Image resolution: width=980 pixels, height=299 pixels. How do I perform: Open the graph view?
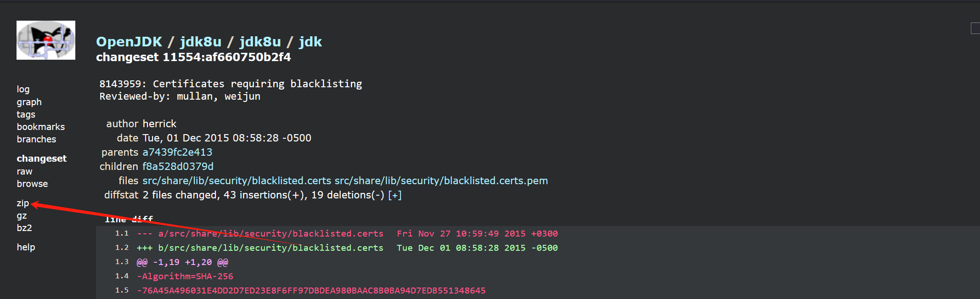point(29,102)
